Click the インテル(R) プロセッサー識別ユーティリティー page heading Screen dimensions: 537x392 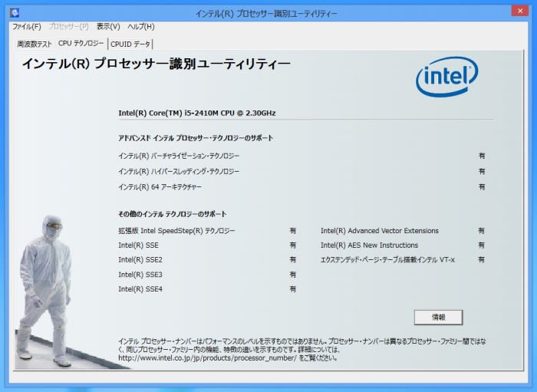point(156,64)
